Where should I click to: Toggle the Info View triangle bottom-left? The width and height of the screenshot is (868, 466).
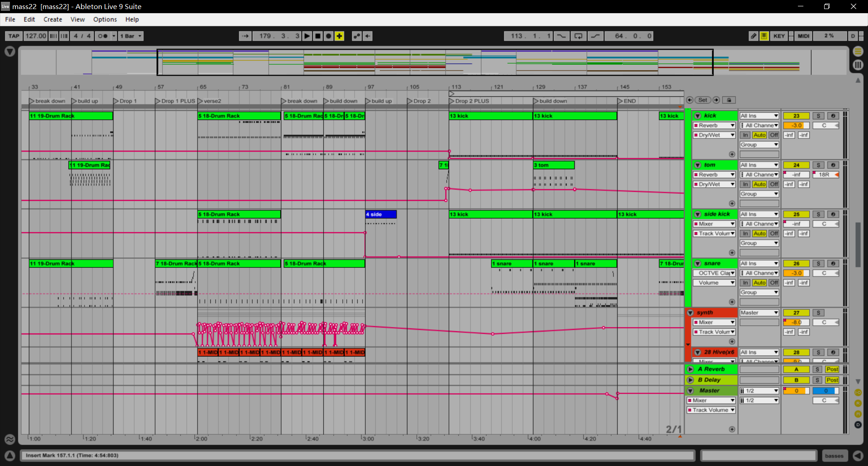pos(9,456)
